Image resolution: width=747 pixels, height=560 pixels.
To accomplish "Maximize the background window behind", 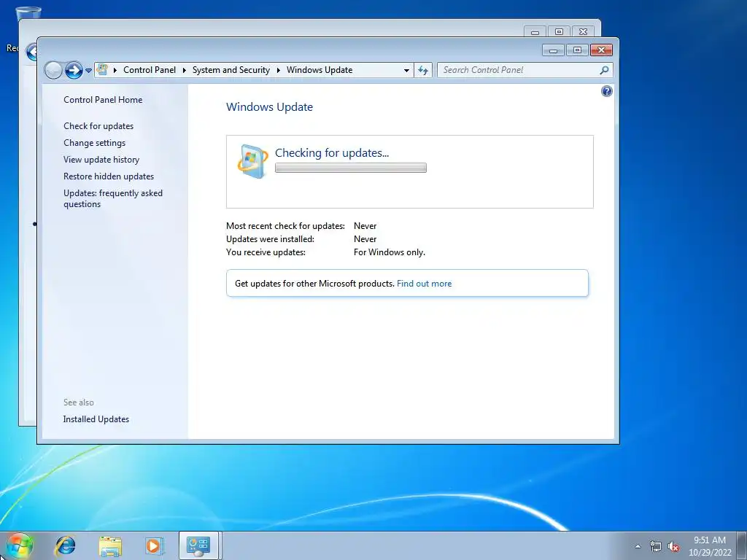I will (x=559, y=32).
